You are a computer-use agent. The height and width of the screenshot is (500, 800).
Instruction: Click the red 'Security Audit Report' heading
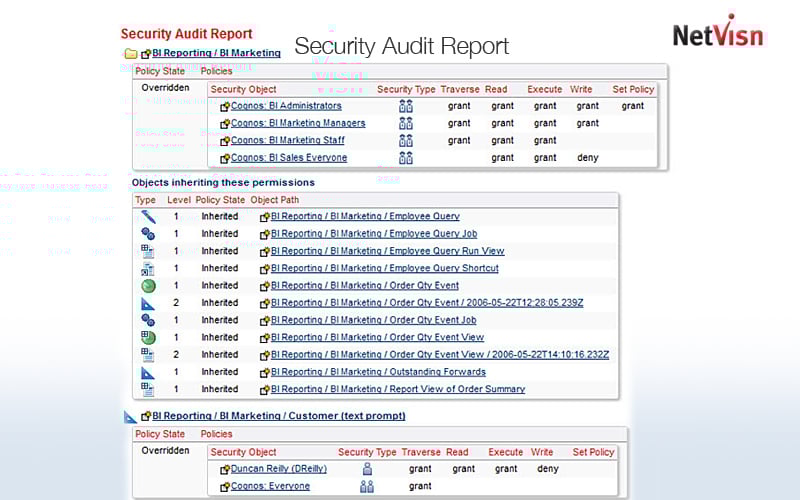click(187, 34)
